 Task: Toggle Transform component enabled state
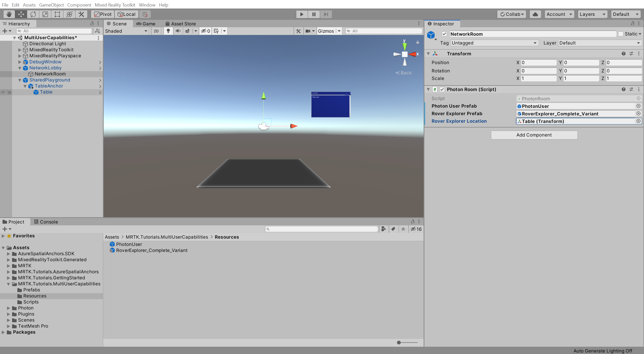pos(435,53)
